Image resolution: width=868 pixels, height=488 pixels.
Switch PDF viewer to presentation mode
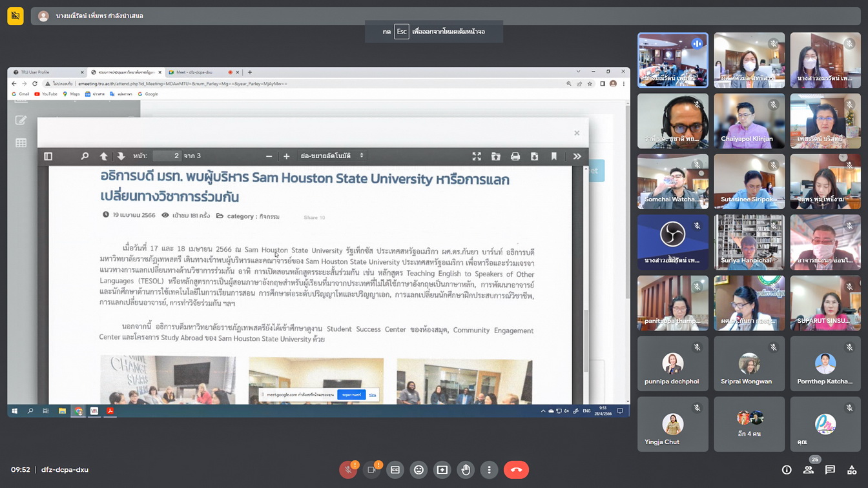tap(477, 156)
